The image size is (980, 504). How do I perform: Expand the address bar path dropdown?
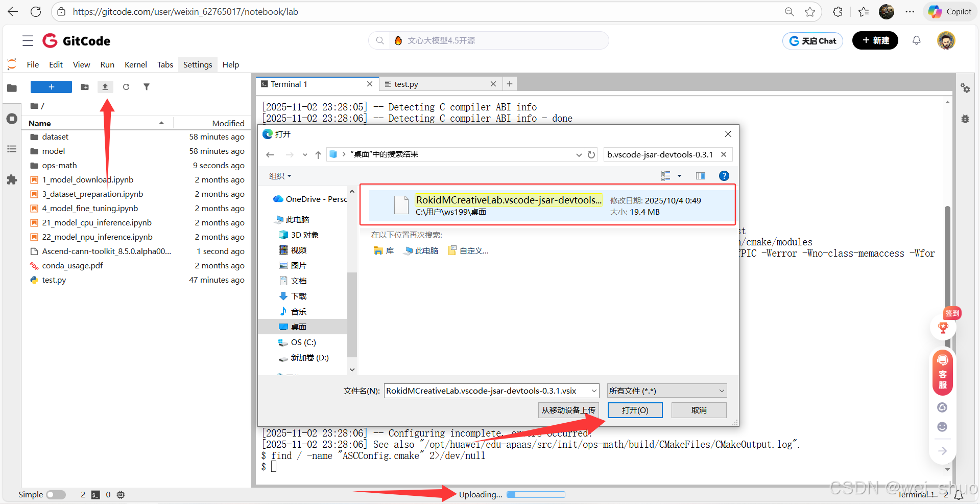coord(579,154)
